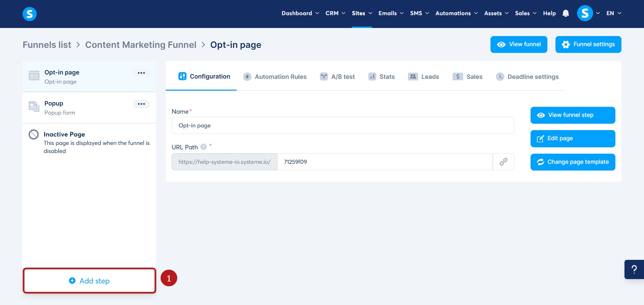
Task: Select the Popup step in sidebar
Action: point(89,108)
